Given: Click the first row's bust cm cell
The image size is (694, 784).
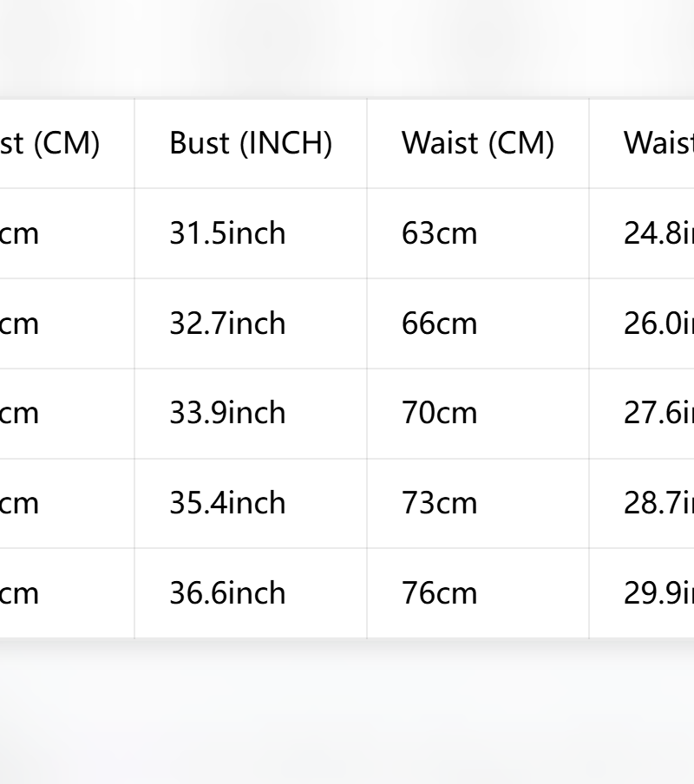Looking at the screenshot, I should (x=67, y=233).
